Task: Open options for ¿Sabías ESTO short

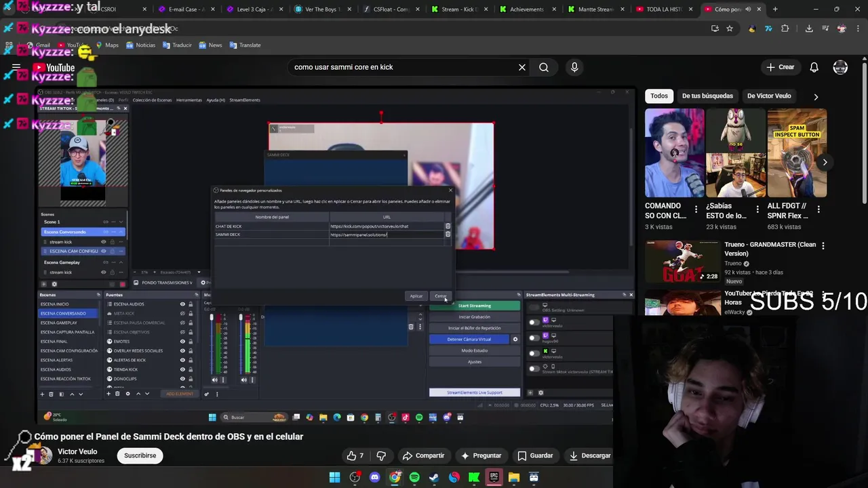Action: pos(757,210)
